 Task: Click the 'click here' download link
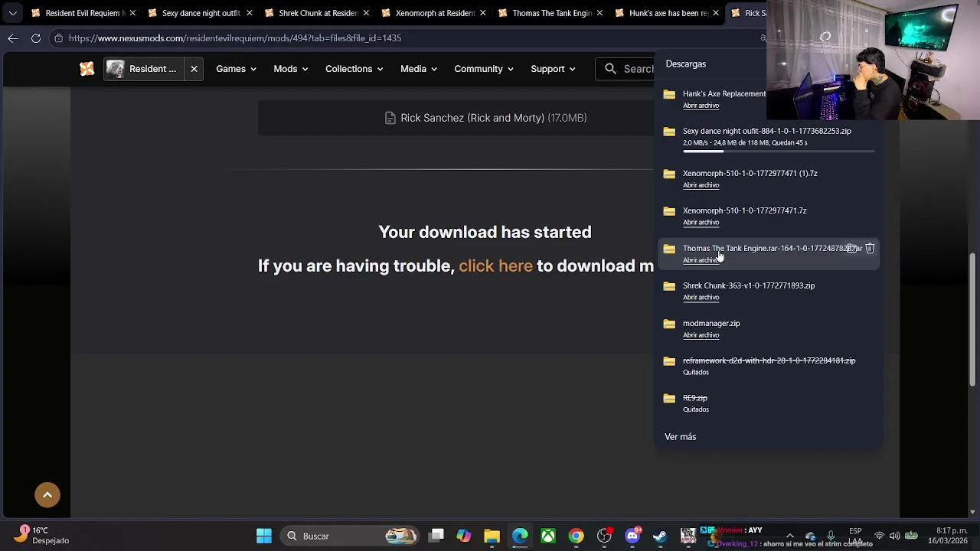point(495,266)
